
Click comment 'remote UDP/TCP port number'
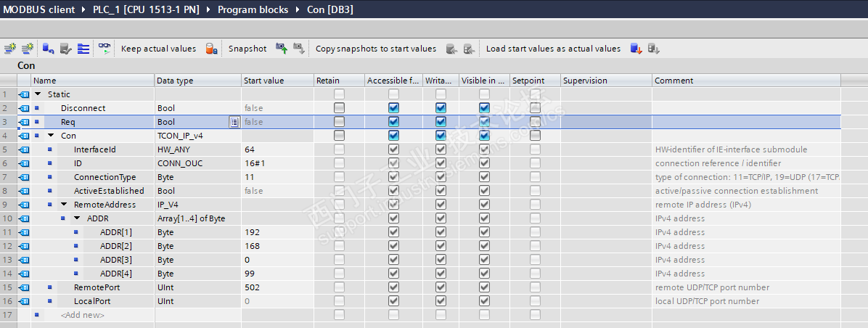click(713, 287)
